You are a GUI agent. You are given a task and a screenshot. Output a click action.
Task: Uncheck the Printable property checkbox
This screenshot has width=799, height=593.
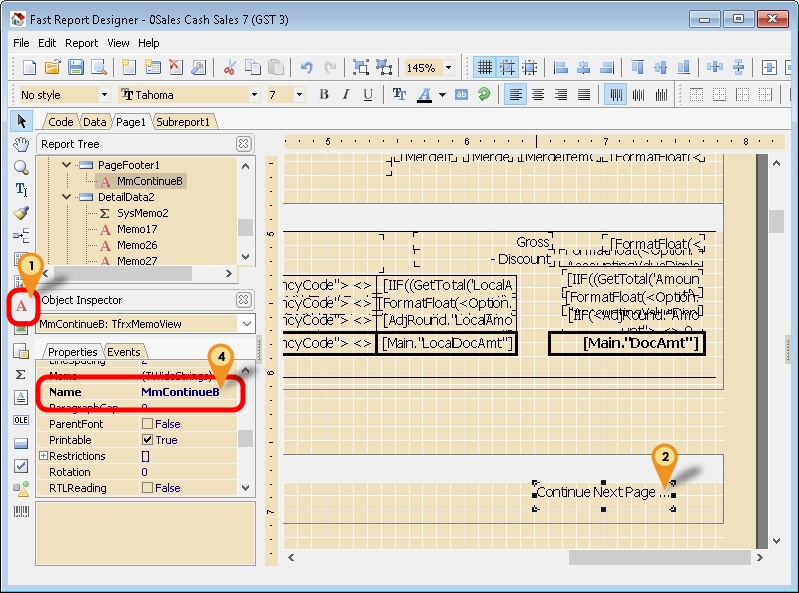coord(148,440)
